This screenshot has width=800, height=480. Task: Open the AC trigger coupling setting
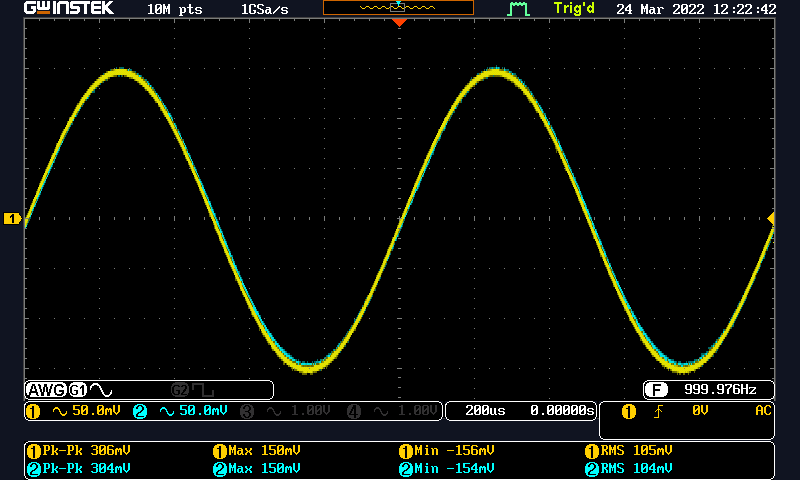pos(762,411)
